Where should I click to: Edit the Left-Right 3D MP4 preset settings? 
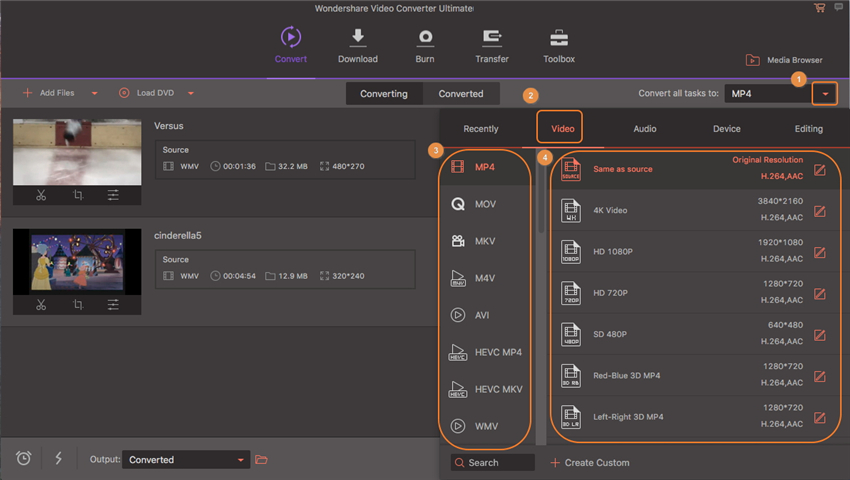[x=820, y=418]
